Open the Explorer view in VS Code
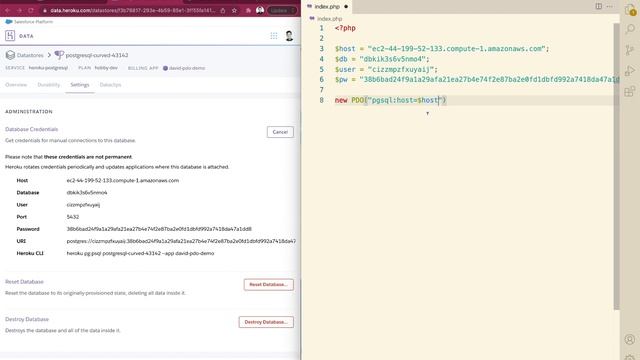 point(630,9)
